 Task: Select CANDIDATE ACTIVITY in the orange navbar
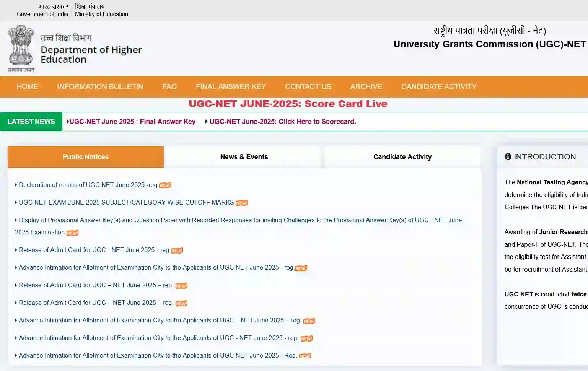click(x=438, y=87)
